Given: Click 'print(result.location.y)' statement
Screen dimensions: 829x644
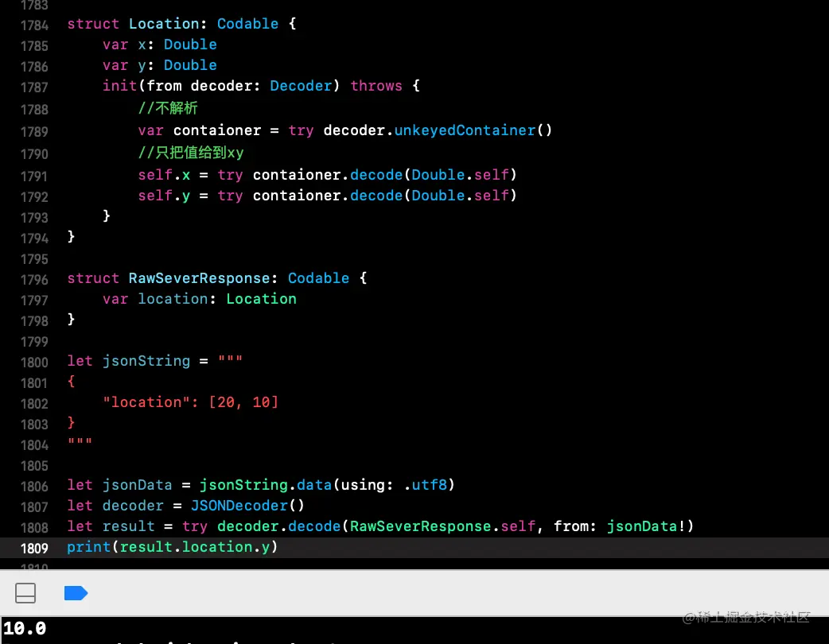Looking at the screenshot, I should pos(173,547).
